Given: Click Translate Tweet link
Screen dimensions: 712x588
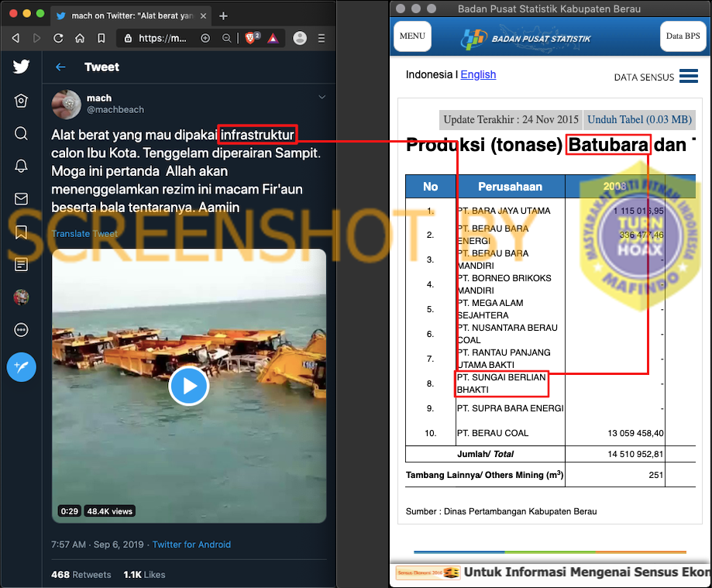Looking at the screenshot, I should tap(84, 233).
